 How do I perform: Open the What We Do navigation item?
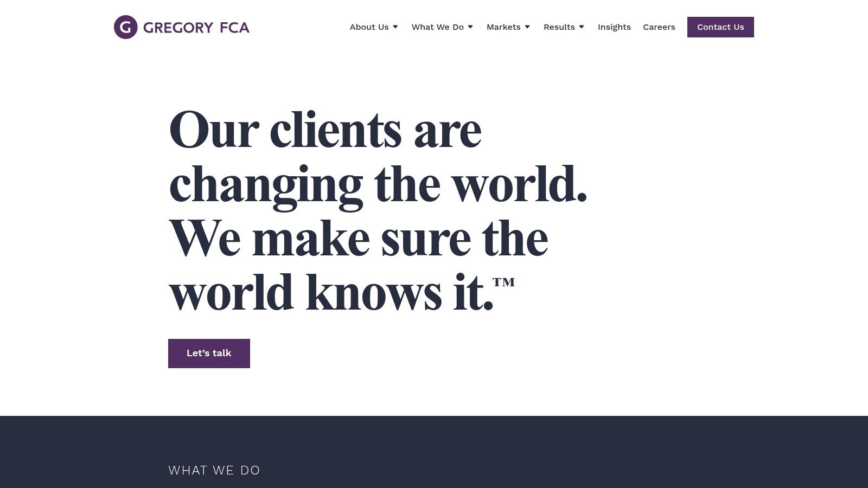437,27
